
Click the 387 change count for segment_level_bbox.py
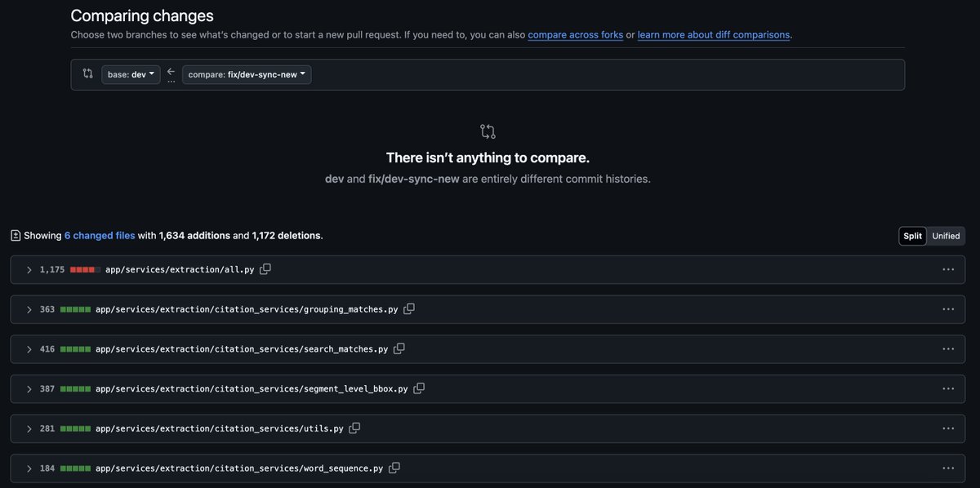(47, 389)
